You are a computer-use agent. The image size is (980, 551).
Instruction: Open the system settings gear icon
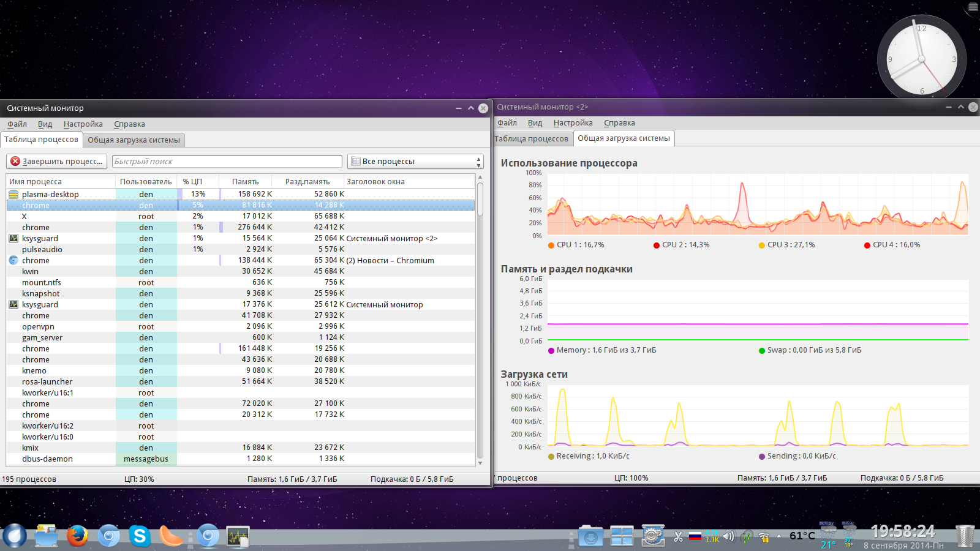[x=653, y=536]
